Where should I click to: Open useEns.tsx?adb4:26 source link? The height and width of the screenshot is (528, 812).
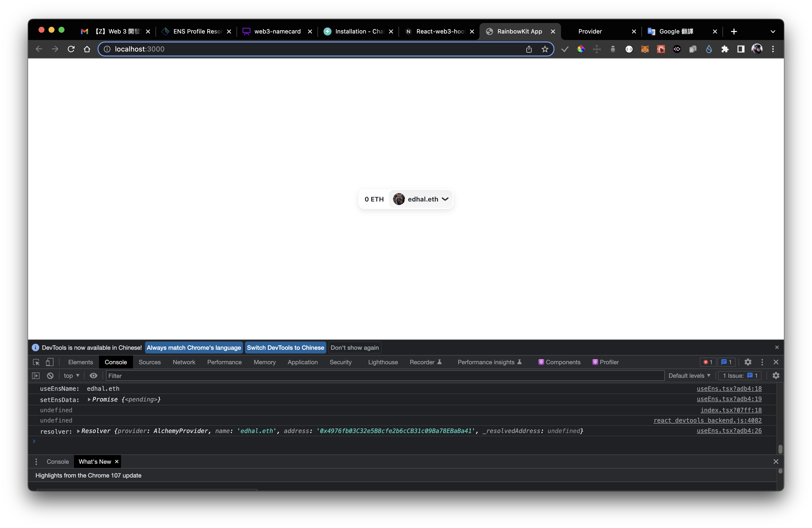tap(729, 431)
